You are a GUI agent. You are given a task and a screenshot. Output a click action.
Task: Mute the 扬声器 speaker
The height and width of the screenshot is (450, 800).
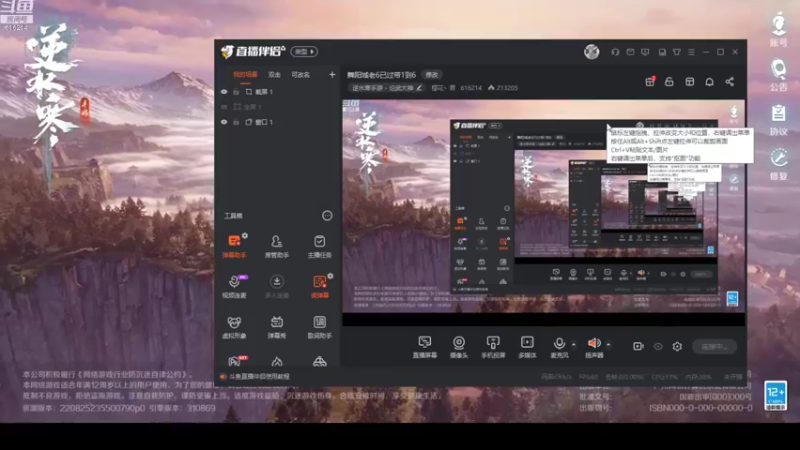[594, 347]
